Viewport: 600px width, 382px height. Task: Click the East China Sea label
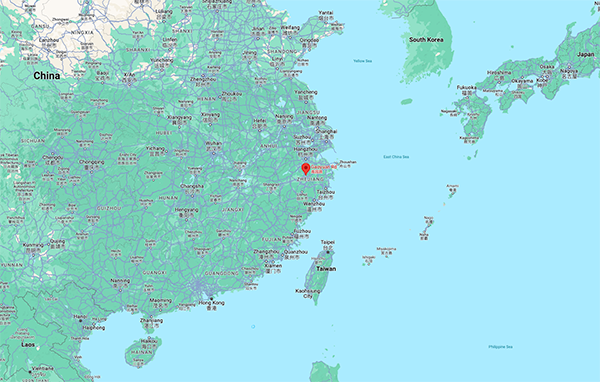[x=396, y=157]
